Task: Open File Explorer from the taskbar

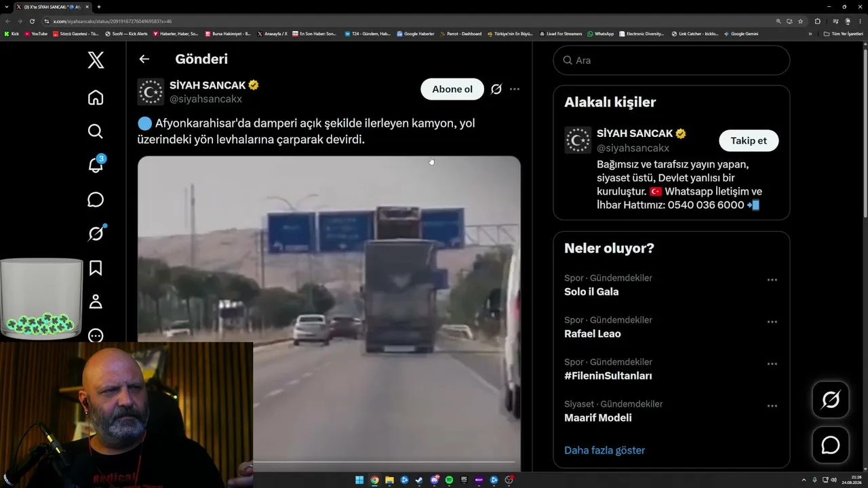Action: 389,481
